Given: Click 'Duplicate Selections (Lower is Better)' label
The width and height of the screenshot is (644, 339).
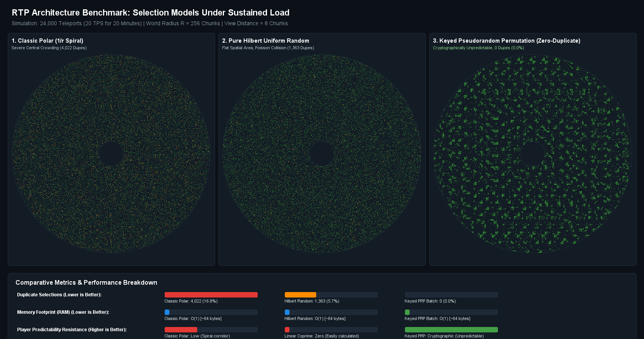Looking at the screenshot, I should pyautogui.click(x=59, y=295).
